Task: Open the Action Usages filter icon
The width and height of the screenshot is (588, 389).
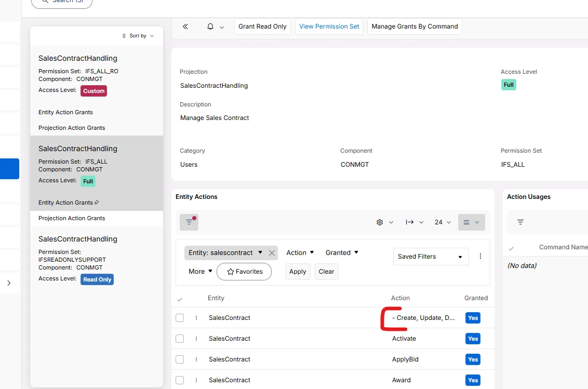Action: [520, 222]
